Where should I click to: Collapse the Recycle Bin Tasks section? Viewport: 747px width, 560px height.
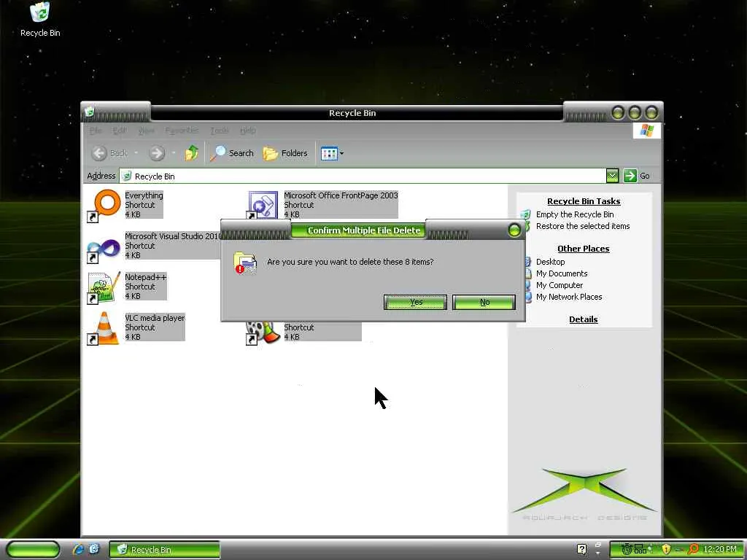584,201
